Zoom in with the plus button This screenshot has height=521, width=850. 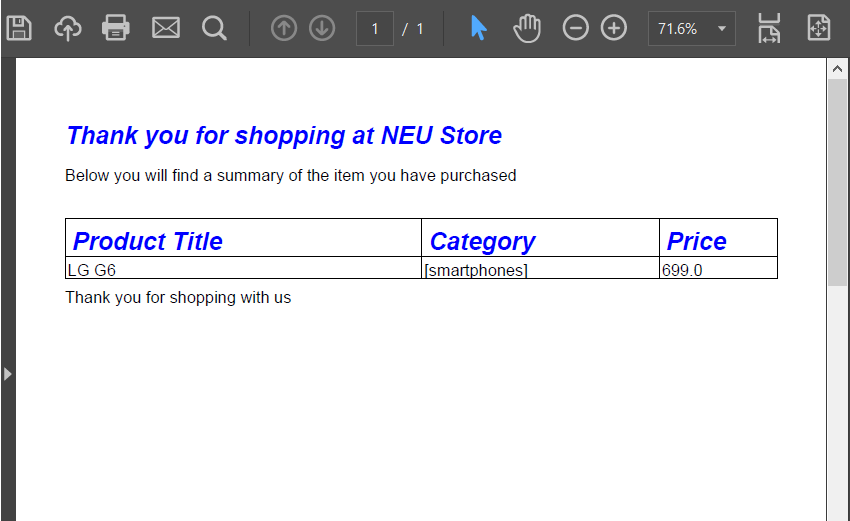point(614,29)
